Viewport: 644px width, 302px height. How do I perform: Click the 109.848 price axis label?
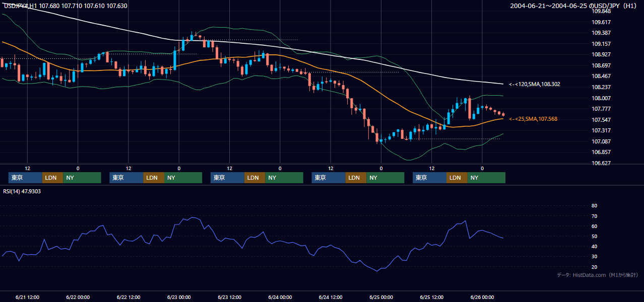tap(601, 11)
